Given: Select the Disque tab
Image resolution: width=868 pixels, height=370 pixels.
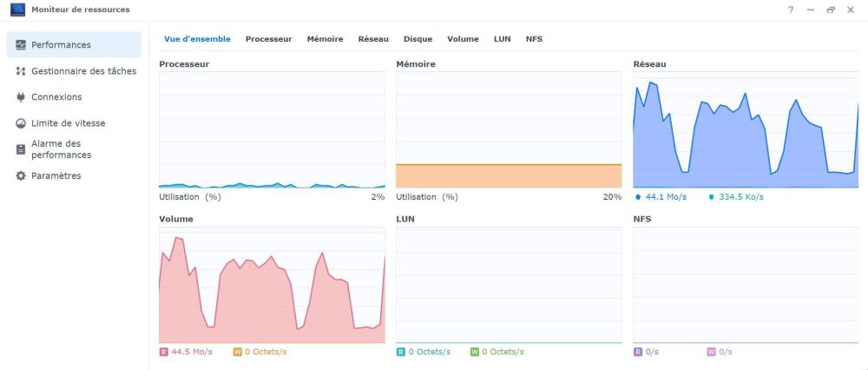Looking at the screenshot, I should coord(418,39).
